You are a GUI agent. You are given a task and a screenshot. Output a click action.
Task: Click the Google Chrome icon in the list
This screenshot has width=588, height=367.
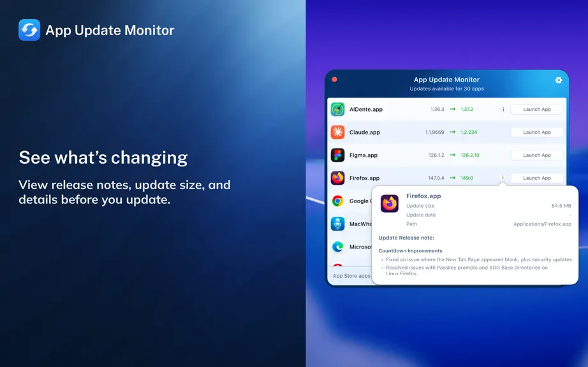337,201
